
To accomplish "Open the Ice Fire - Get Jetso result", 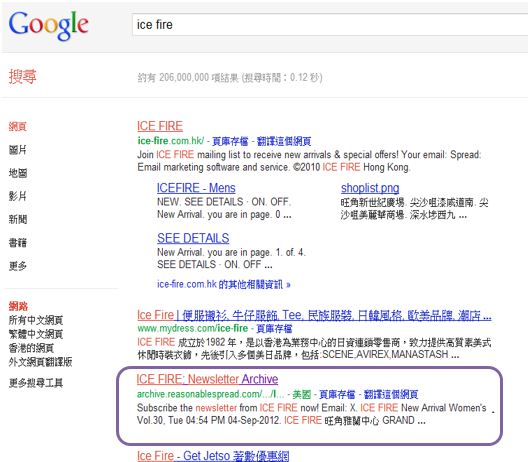I will point(213,456).
